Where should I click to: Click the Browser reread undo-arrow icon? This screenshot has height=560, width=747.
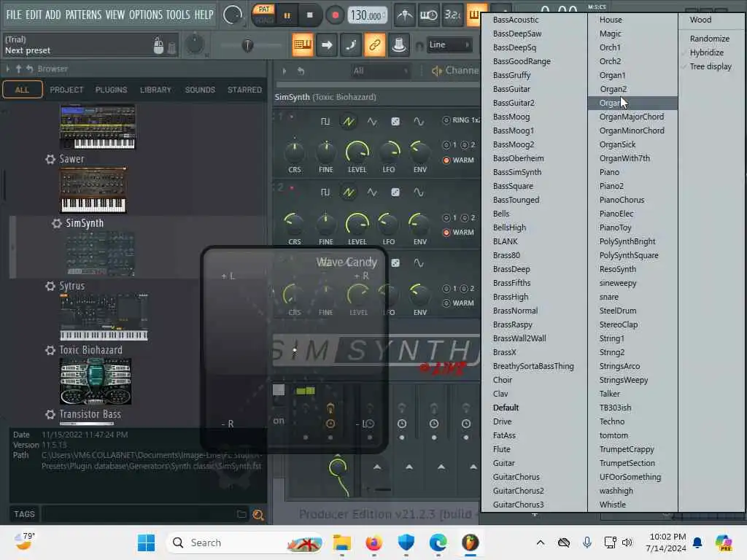(x=29, y=69)
